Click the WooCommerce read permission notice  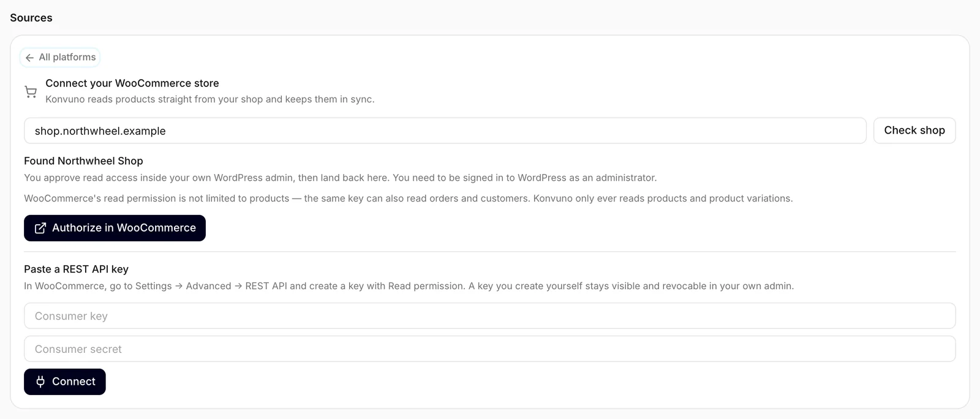[x=409, y=198]
